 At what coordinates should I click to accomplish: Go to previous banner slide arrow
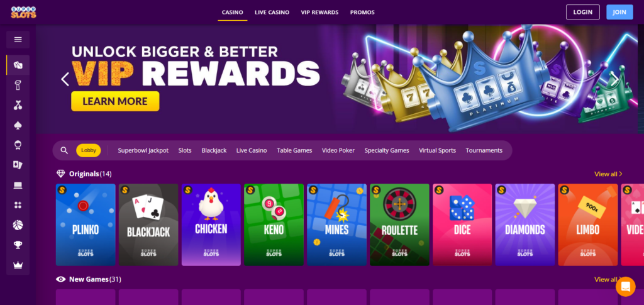point(65,79)
